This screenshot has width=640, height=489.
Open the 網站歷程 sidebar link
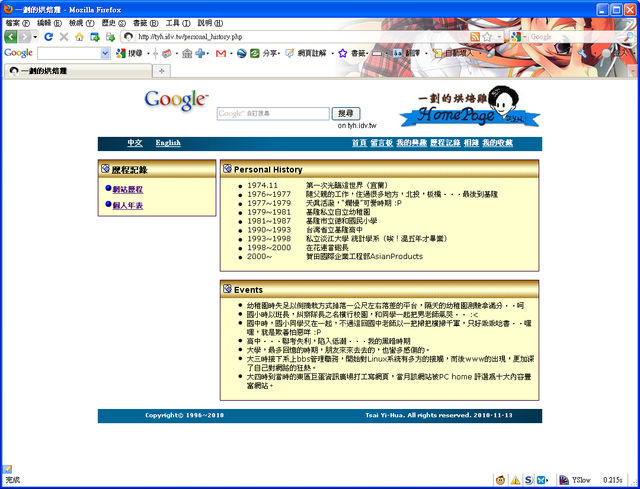(127, 188)
